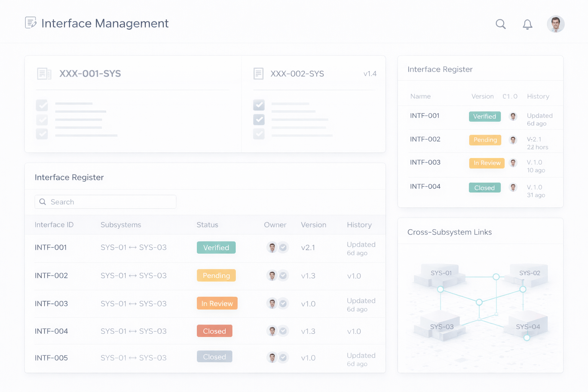This screenshot has width=588, height=392.
Task: Sort by Subsystems column header
Action: click(x=121, y=225)
